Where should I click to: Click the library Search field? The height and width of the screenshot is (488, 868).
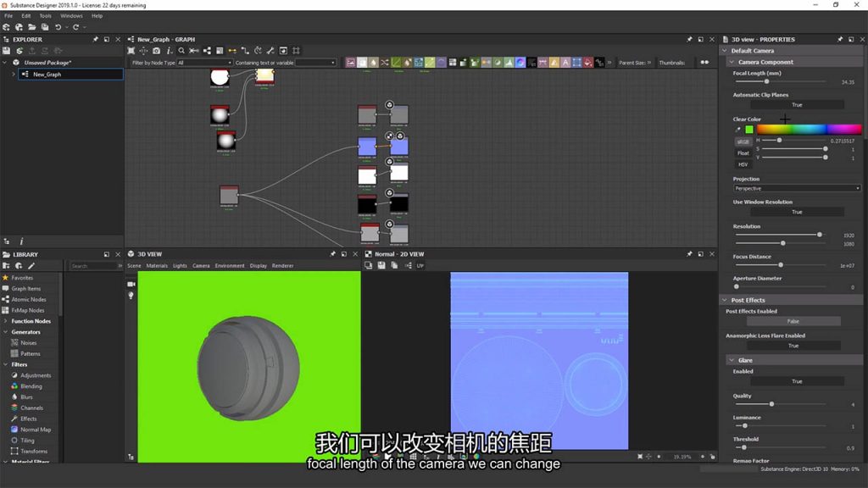tap(93, 266)
